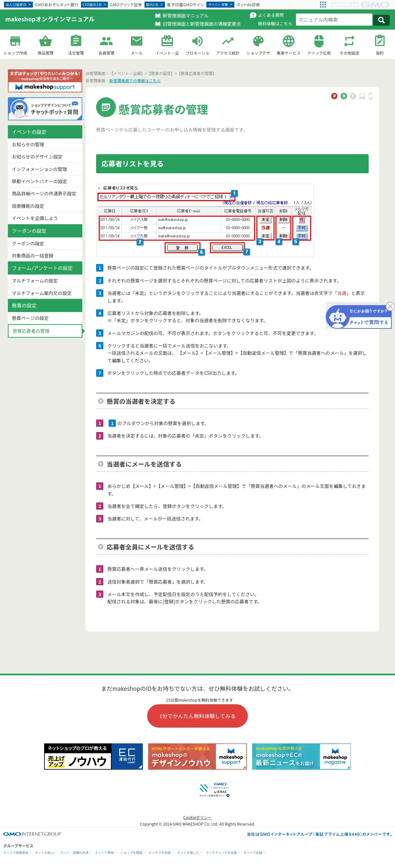Open the Cookieポリシー link
This screenshot has height=868, width=395.
197,817
